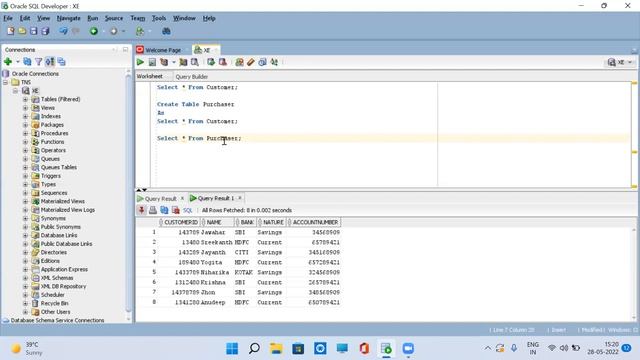
Task: Click the NATURE column header
Action: pyautogui.click(x=272, y=222)
